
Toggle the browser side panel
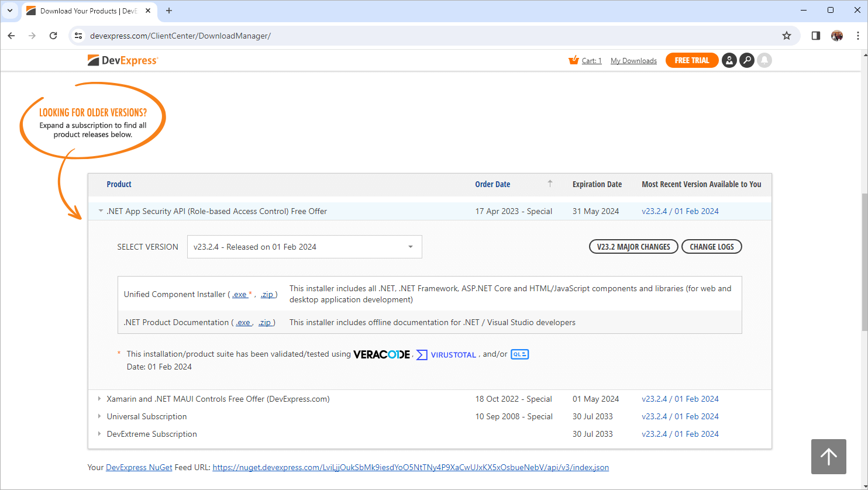click(x=815, y=36)
